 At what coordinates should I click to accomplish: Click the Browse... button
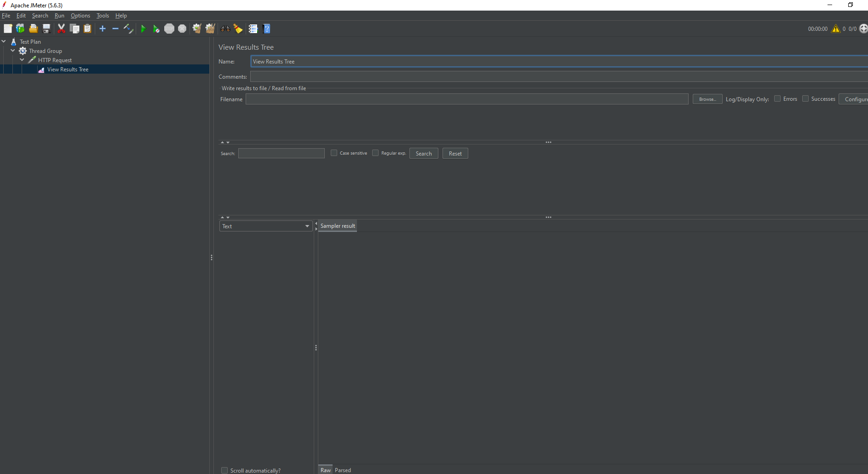point(707,99)
